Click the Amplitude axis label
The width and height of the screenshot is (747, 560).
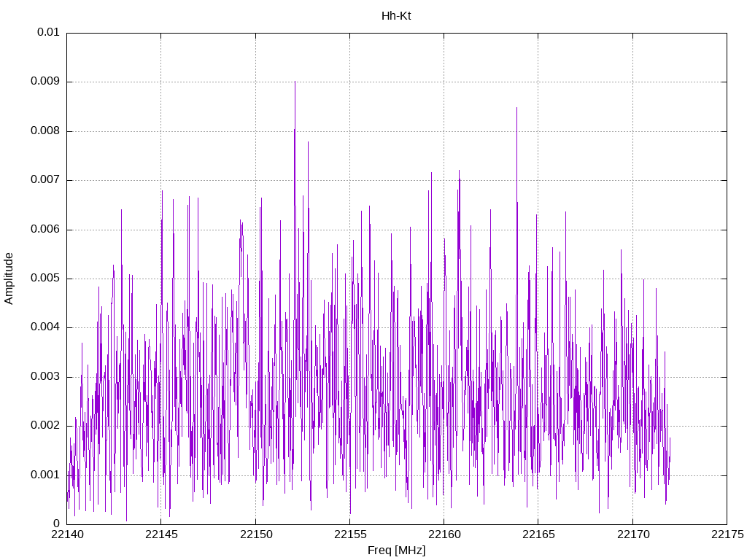pos(9,279)
